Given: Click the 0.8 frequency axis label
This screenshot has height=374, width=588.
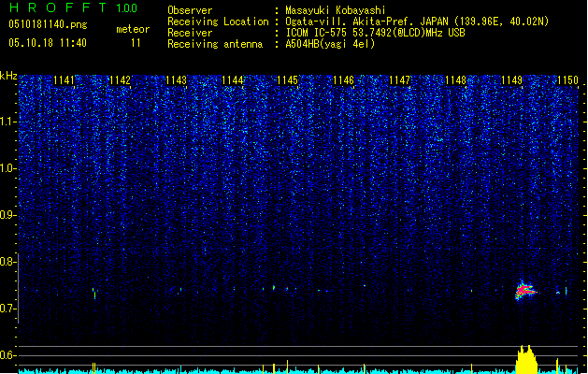Looking at the screenshot, I should pyautogui.click(x=8, y=262).
